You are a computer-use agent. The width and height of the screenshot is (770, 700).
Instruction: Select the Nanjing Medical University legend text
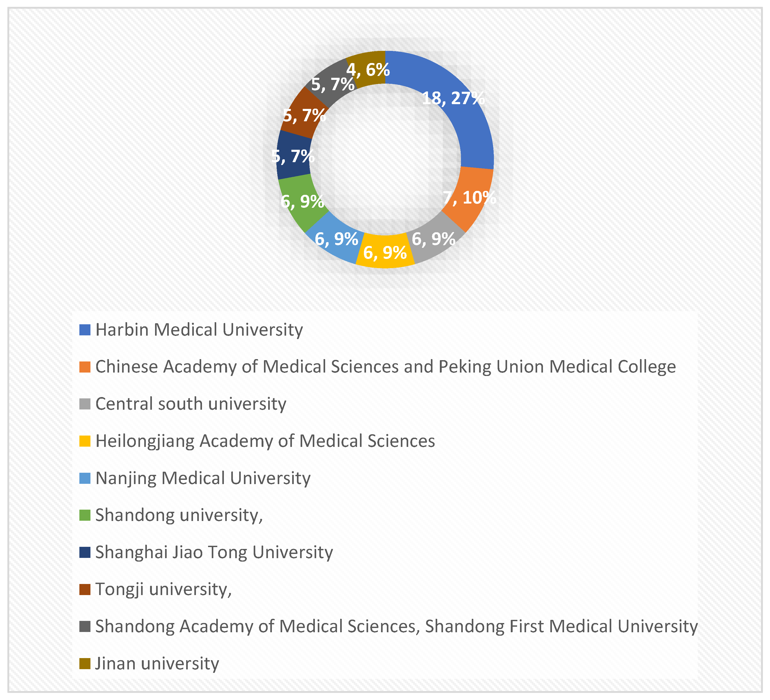(203, 478)
